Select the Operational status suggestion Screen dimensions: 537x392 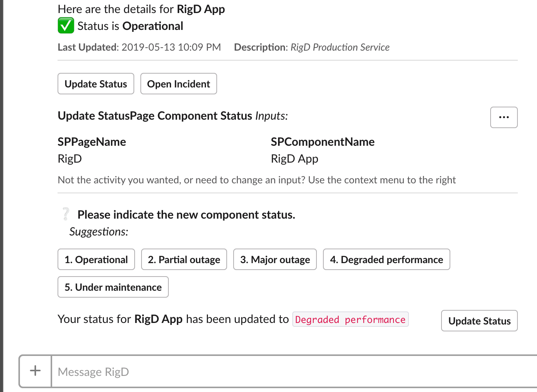tap(96, 259)
